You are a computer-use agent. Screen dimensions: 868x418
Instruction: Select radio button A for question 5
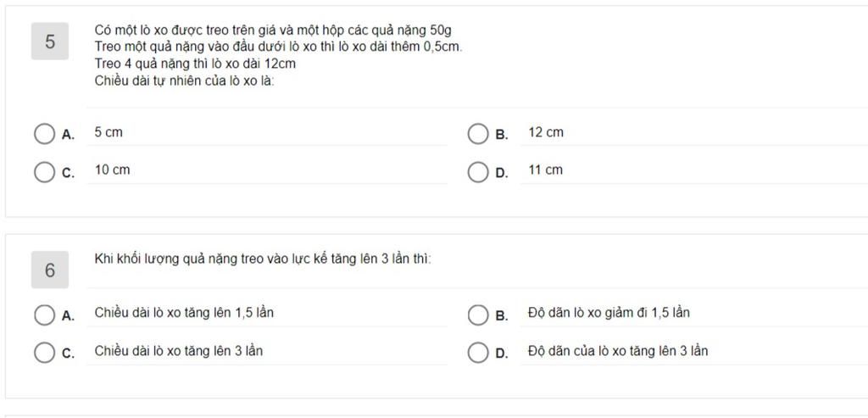[x=44, y=134]
